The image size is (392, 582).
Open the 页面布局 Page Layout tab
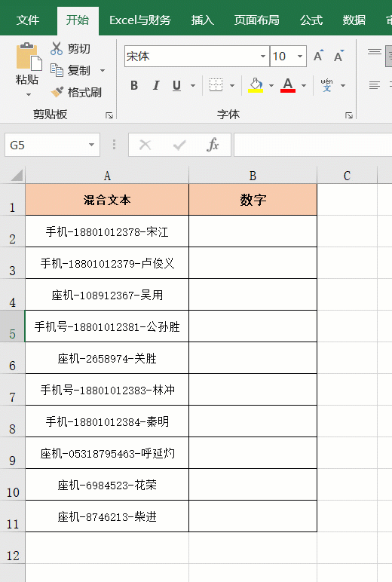coord(257,20)
